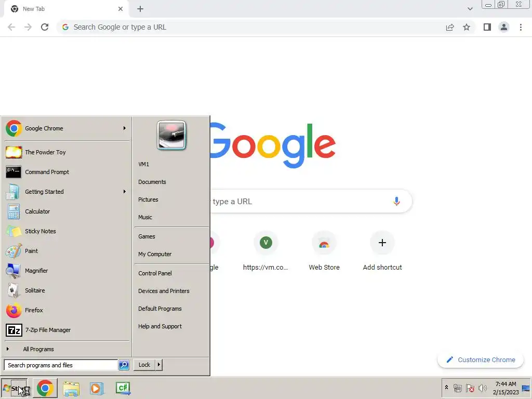Click the C# app icon in taskbar
Image resolution: width=532 pixels, height=399 pixels.
[123, 388]
